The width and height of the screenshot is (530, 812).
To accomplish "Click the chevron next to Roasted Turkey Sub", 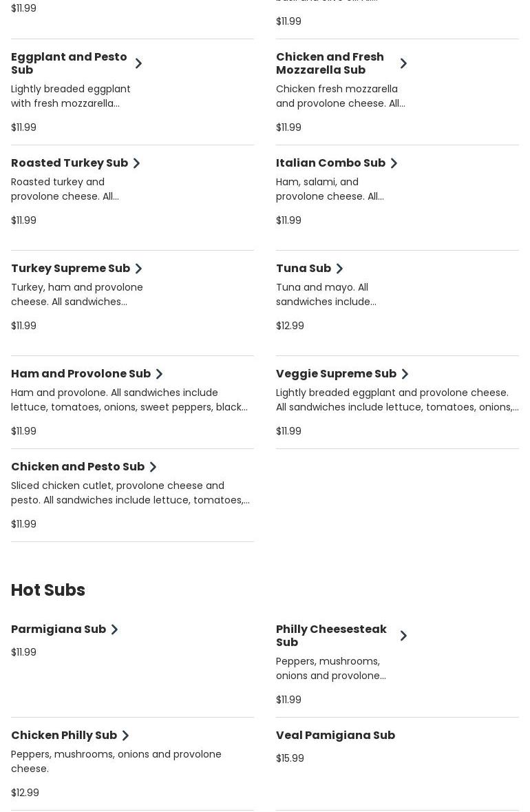I will pos(136,163).
